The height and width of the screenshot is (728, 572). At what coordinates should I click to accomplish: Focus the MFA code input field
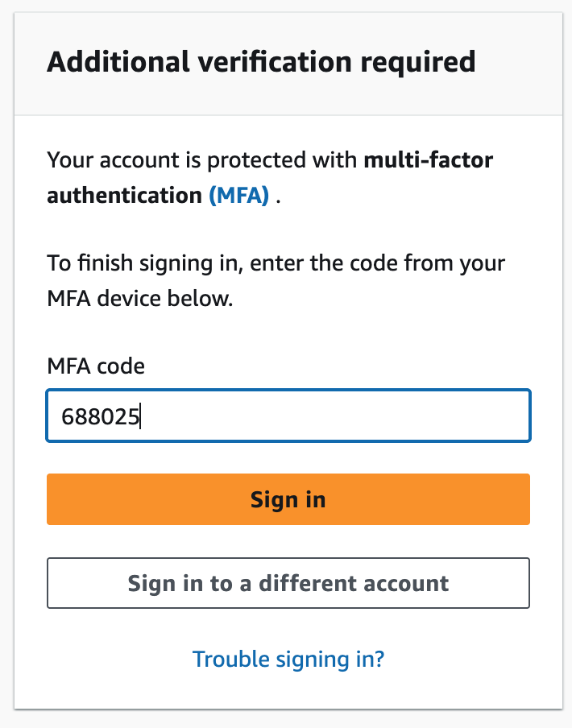[288, 416]
